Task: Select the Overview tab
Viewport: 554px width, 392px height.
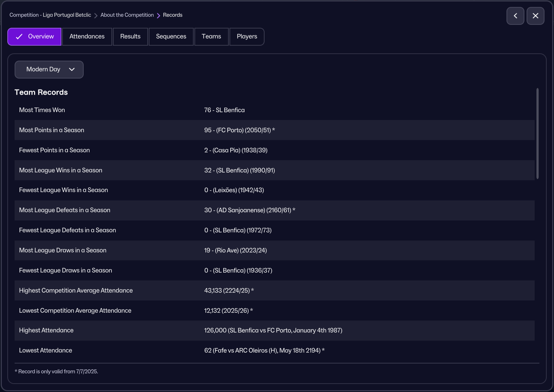Action: coord(34,37)
